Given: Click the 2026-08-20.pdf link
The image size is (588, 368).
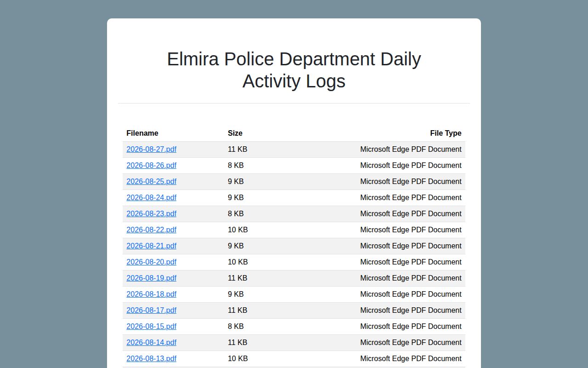Looking at the screenshot, I should 152,262.
